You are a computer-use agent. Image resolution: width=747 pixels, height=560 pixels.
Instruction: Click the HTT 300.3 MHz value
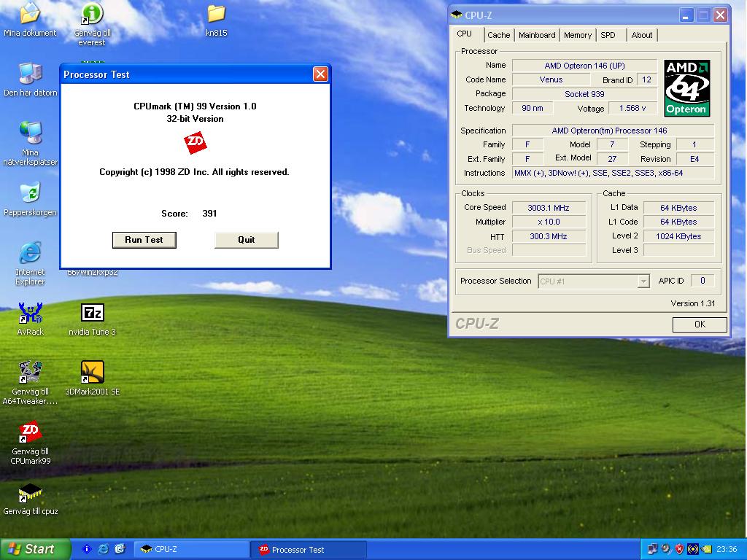tap(549, 236)
